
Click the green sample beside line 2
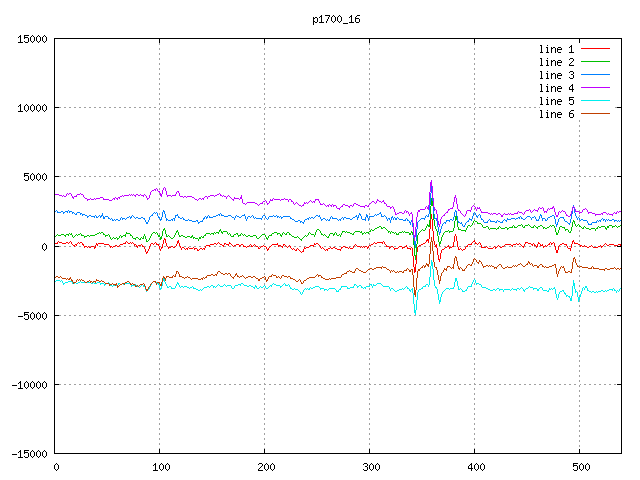(596, 62)
